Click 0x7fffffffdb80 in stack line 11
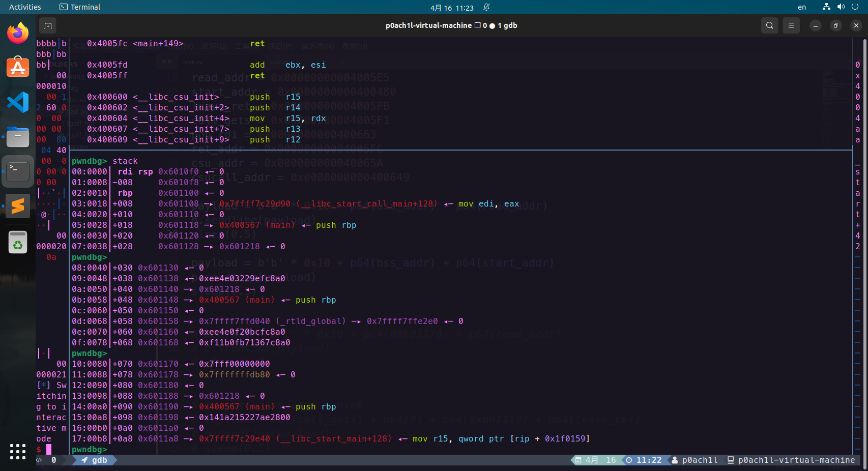This screenshot has width=868, height=471. [x=235, y=374]
